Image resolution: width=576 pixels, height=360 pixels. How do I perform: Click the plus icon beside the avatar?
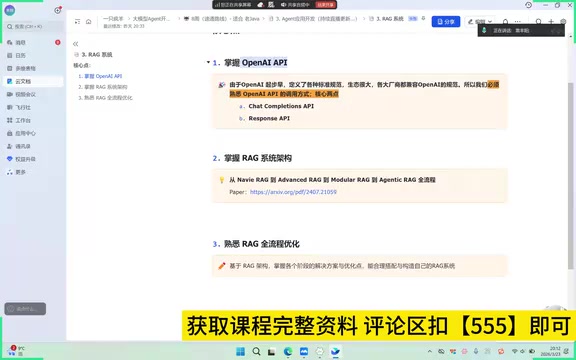click(x=57, y=10)
